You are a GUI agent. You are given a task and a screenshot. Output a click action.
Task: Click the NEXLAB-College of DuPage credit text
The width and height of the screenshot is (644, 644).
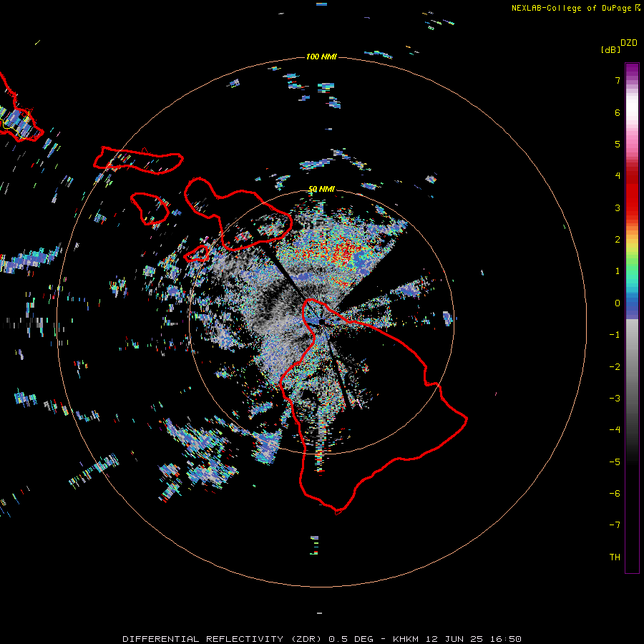tap(571, 8)
